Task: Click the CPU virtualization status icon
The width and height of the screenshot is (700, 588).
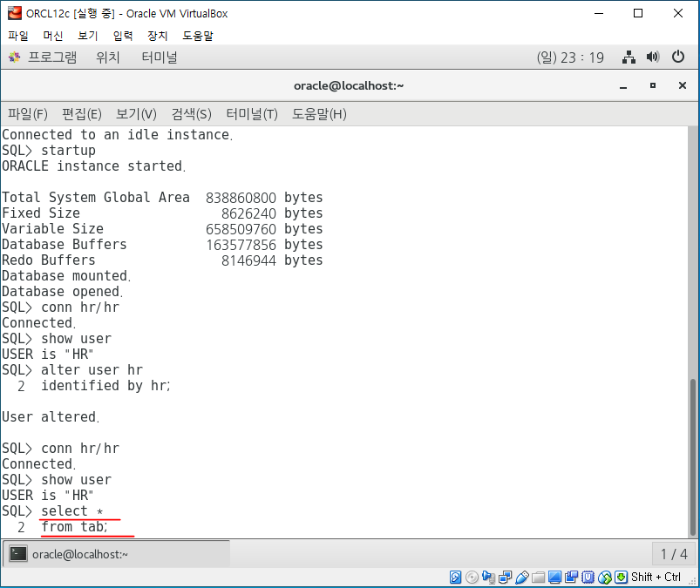Action: [588, 578]
